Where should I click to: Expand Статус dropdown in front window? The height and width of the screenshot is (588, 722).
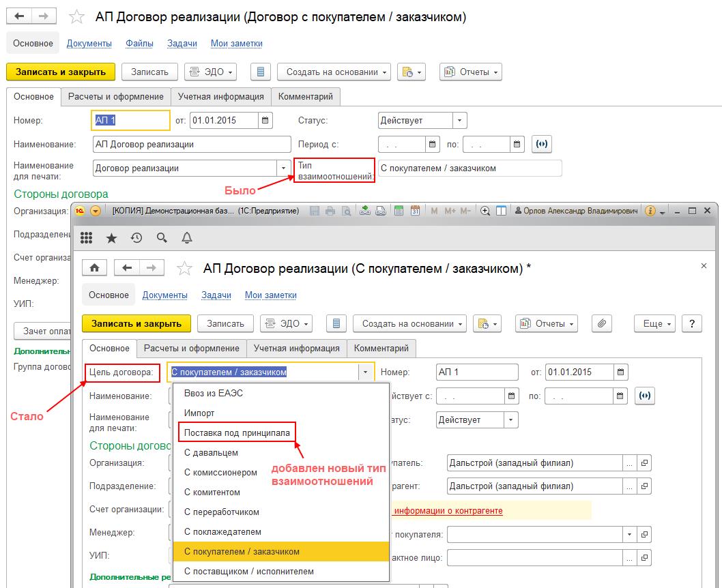(510, 420)
